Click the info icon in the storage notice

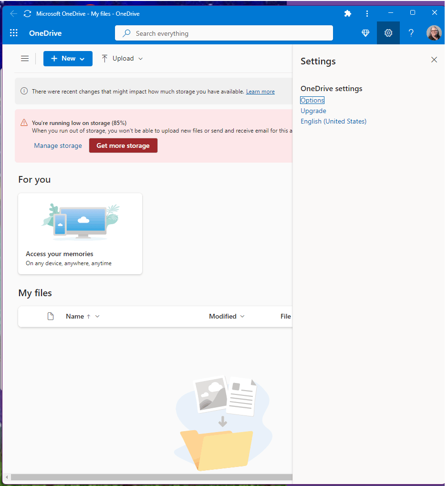click(24, 91)
